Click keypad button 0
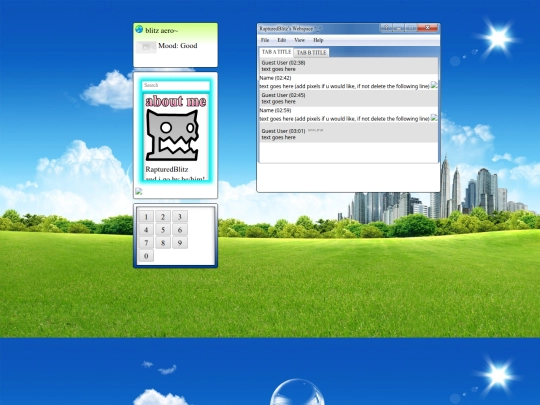 point(146,256)
